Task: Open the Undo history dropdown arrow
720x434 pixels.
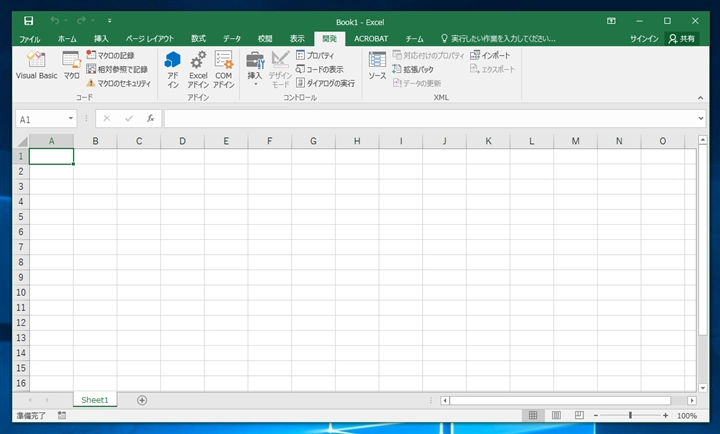Action: click(66, 21)
